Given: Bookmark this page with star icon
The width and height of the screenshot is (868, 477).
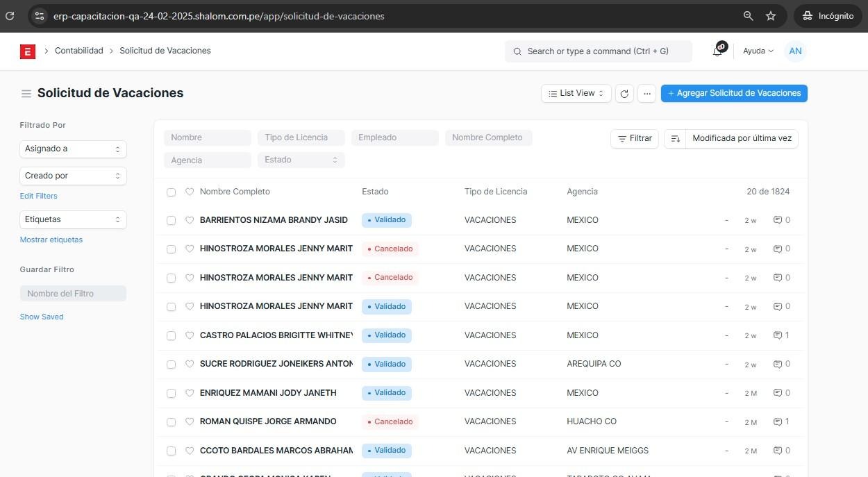Looking at the screenshot, I should 771,16.
